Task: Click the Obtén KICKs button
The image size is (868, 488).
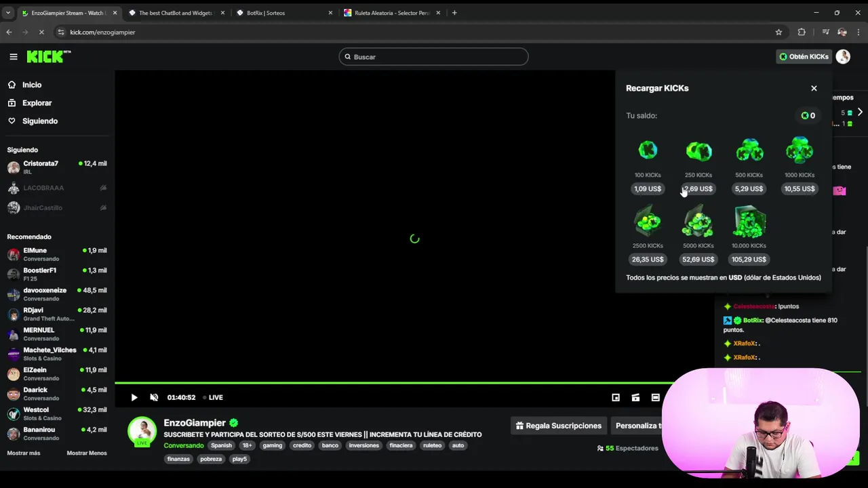Action: (804, 57)
